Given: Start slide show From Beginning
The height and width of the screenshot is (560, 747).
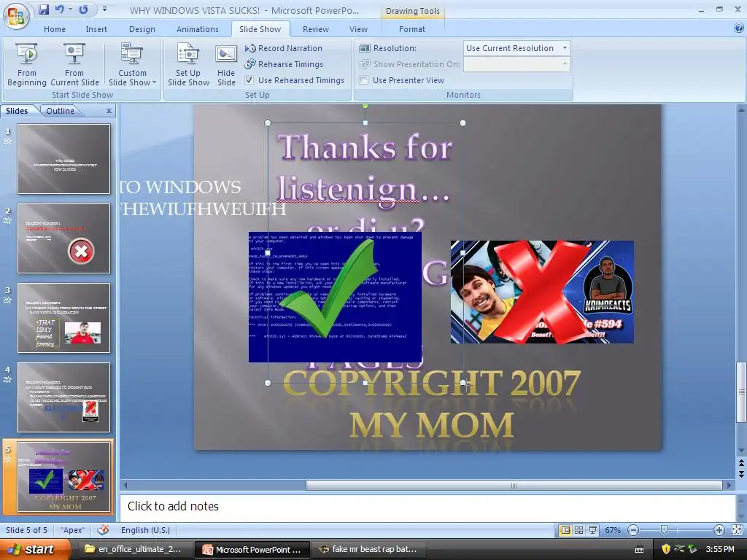Looking at the screenshot, I should pos(27,64).
